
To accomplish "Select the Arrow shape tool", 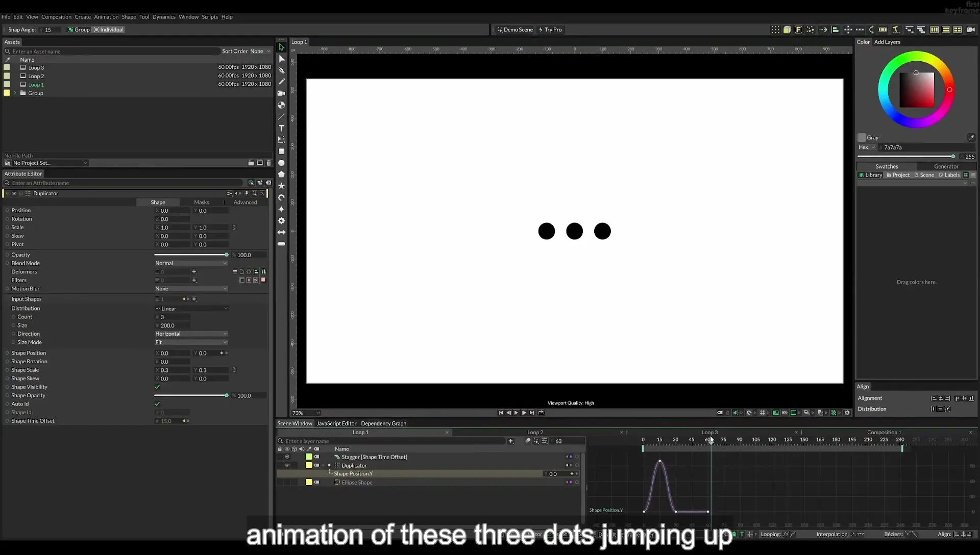I will (x=281, y=232).
